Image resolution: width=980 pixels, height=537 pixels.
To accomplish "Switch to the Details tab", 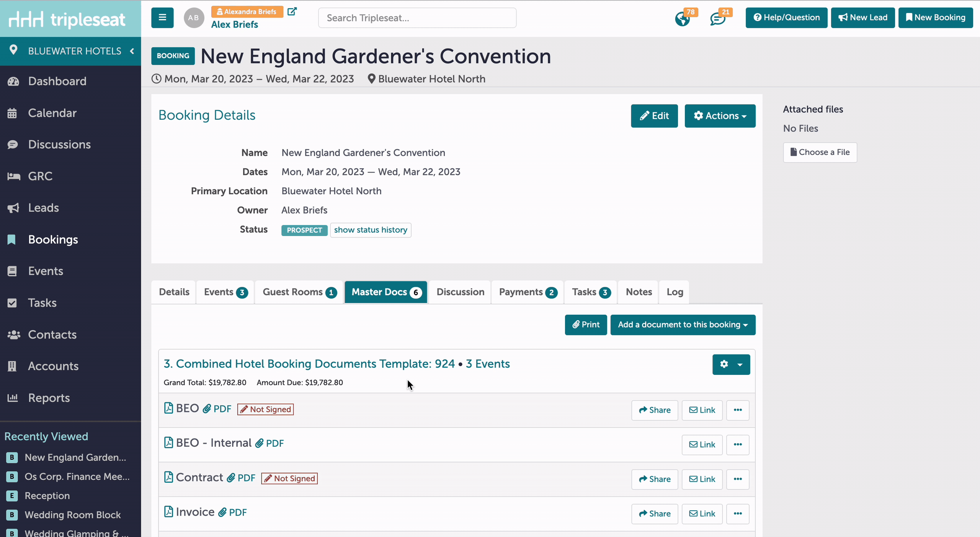I will pyautogui.click(x=174, y=292).
